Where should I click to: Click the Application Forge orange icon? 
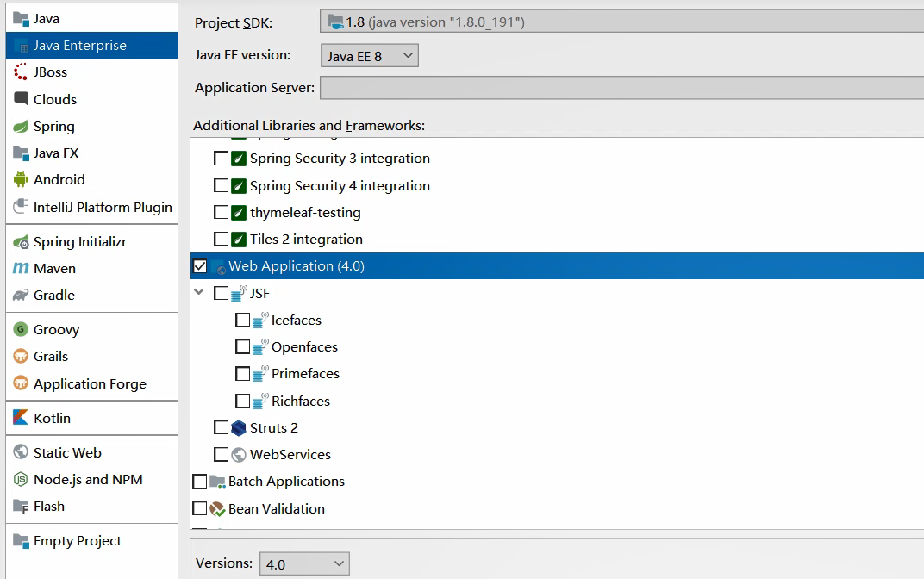pyautogui.click(x=21, y=383)
